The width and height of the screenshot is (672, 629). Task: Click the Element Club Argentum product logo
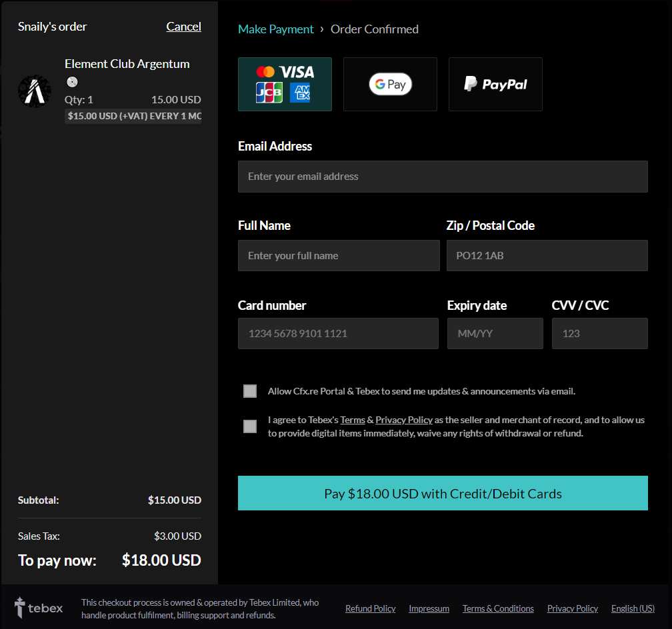tap(35, 91)
